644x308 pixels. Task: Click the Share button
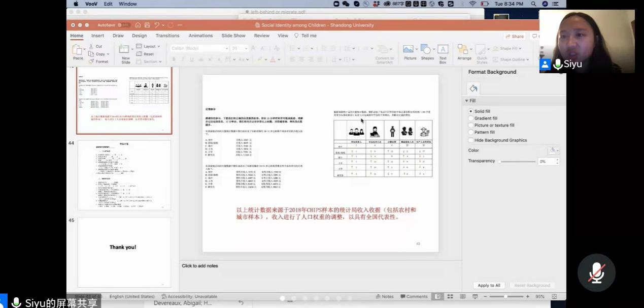(x=515, y=36)
